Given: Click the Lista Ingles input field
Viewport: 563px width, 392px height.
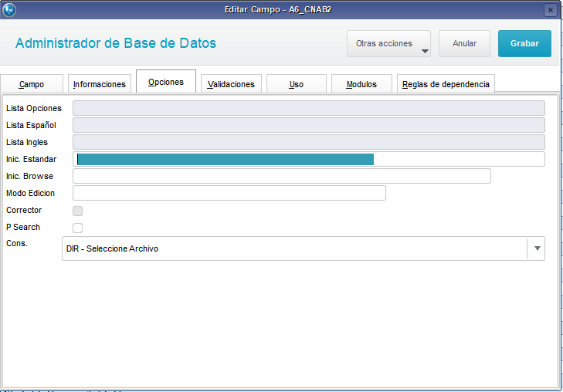Looking at the screenshot, I should coord(309,142).
